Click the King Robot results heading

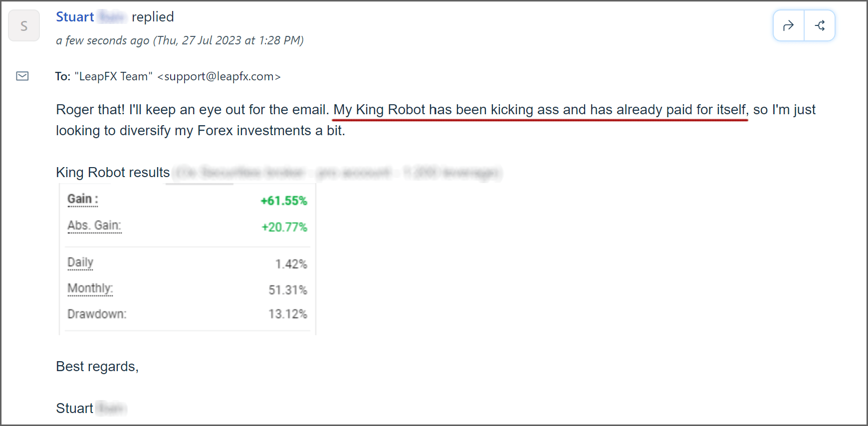pos(113,173)
